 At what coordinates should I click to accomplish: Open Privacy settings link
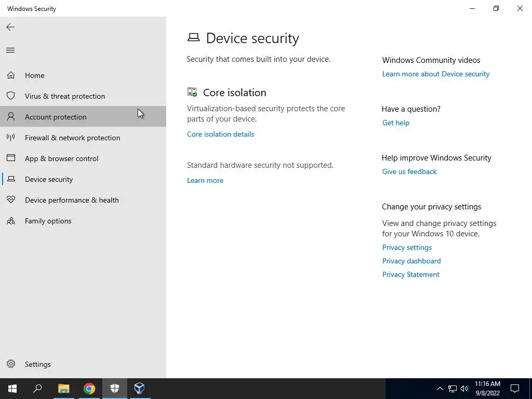407,247
